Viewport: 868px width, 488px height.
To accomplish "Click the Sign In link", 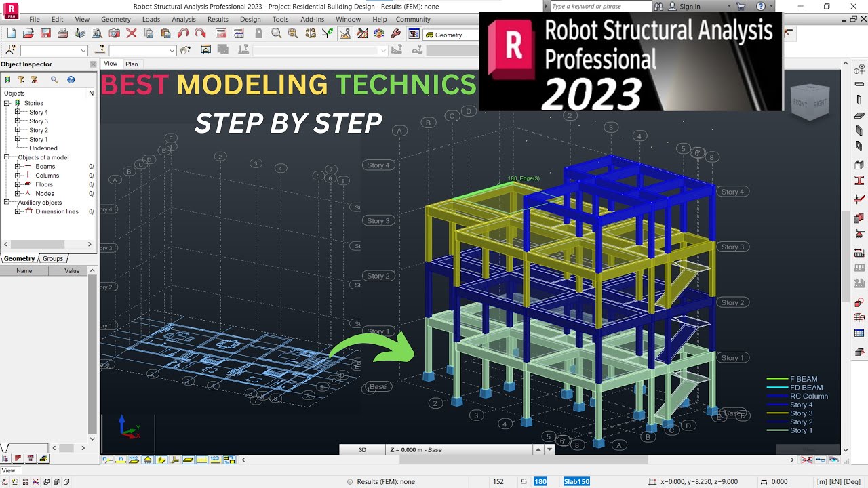I will (x=690, y=6).
